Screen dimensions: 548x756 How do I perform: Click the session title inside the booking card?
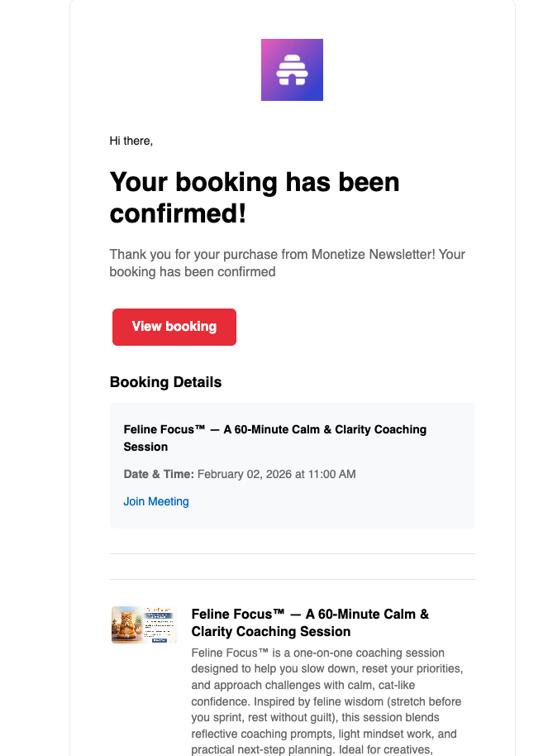pyautogui.click(x=274, y=438)
